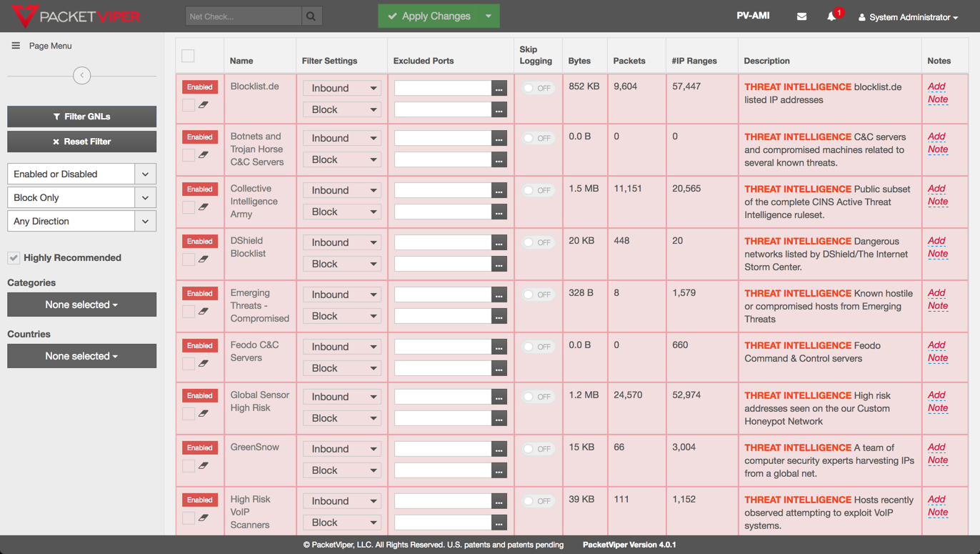
Task: Toggle the select-all checkbox in table header
Action: coord(188,56)
